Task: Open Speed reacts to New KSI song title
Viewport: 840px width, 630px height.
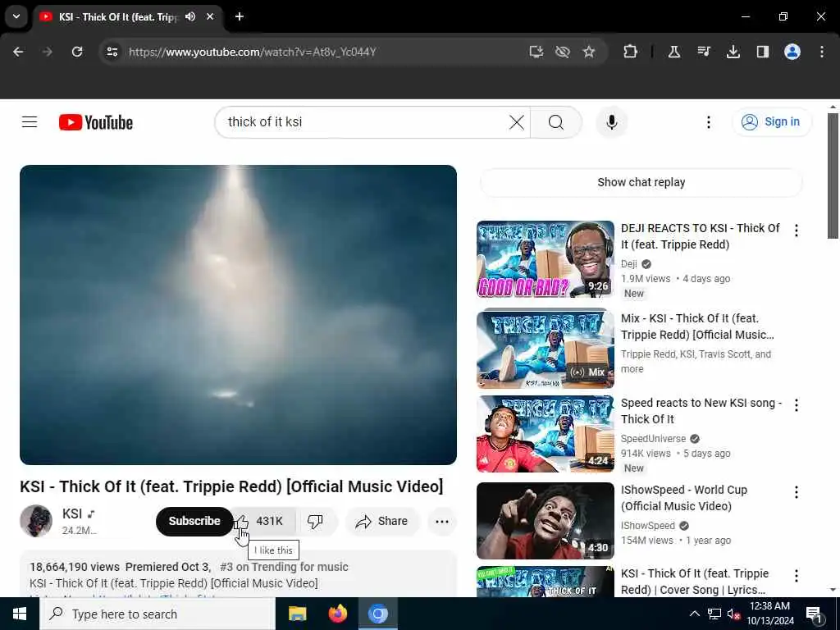Action: click(x=701, y=411)
